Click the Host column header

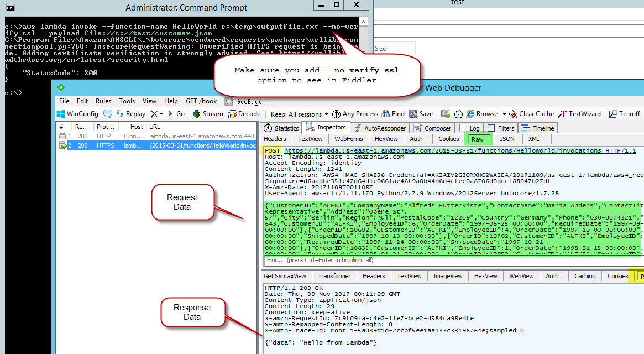133,127
